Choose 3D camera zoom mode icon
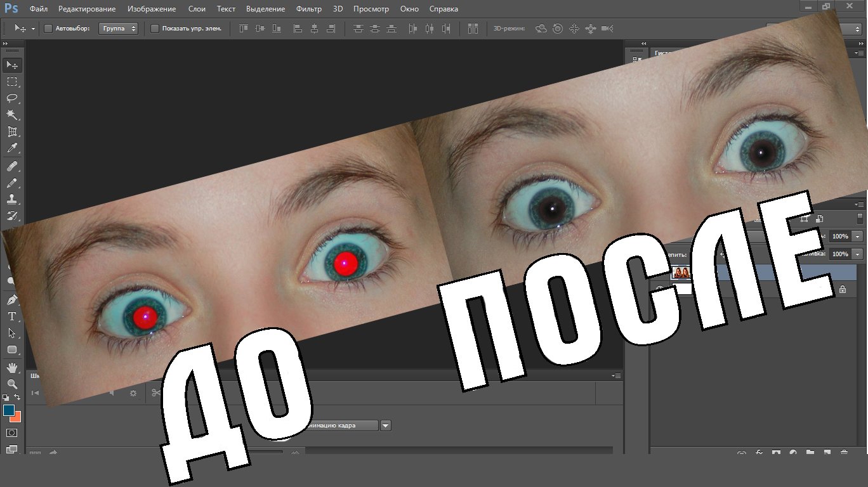The width and height of the screenshot is (868, 487). [x=607, y=29]
